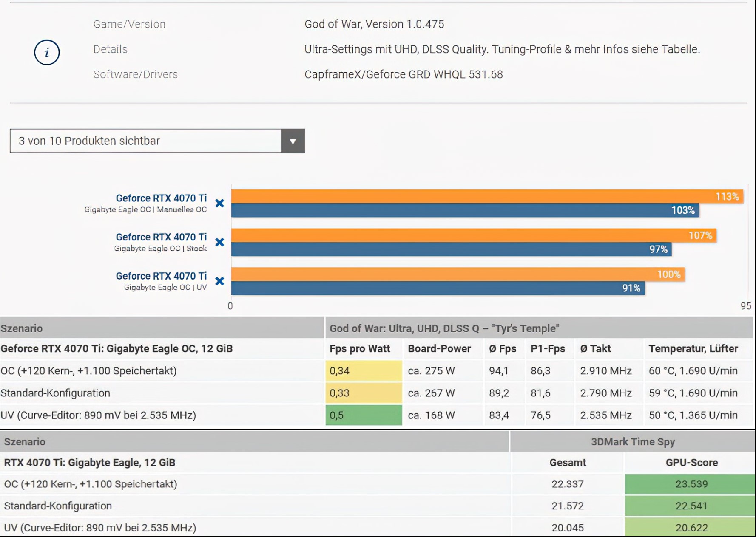This screenshot has height=537, width=756.
Task: Click 'Fps pro Watt' column header
Action: click(360, 349)
